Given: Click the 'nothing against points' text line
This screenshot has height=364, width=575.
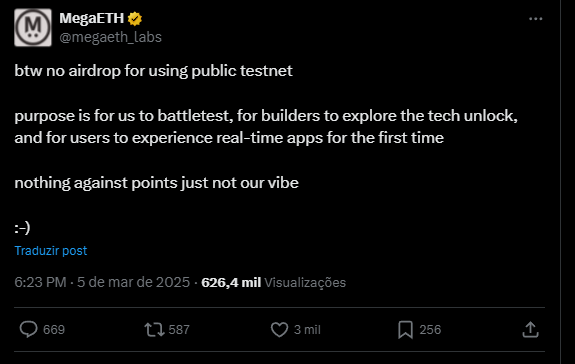Looking at the screenshot, I should coord(157,183).
